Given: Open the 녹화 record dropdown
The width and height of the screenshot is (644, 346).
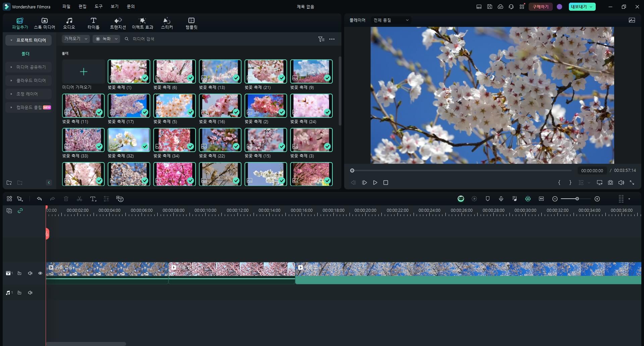Looking at the screenshot, I should tap(106, 39).
